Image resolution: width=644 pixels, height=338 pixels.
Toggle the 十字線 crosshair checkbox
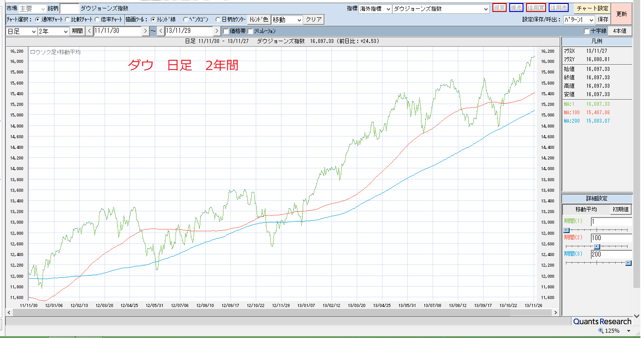pos(587,31)
